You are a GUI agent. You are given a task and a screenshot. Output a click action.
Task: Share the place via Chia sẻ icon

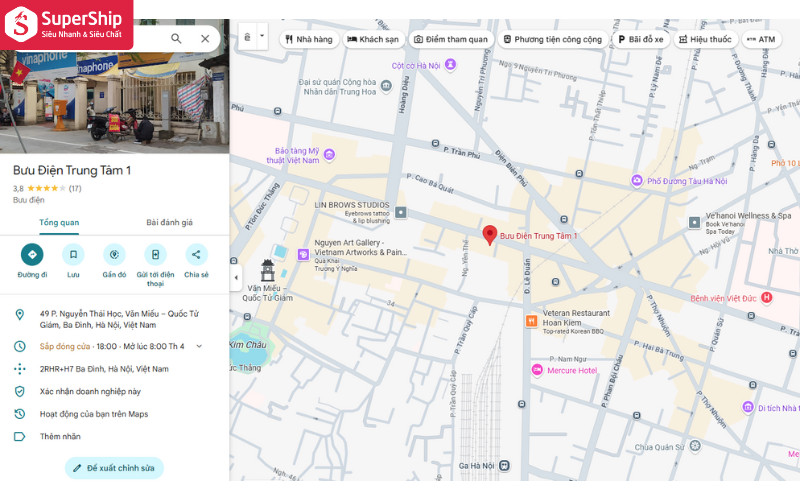point(196,255)
